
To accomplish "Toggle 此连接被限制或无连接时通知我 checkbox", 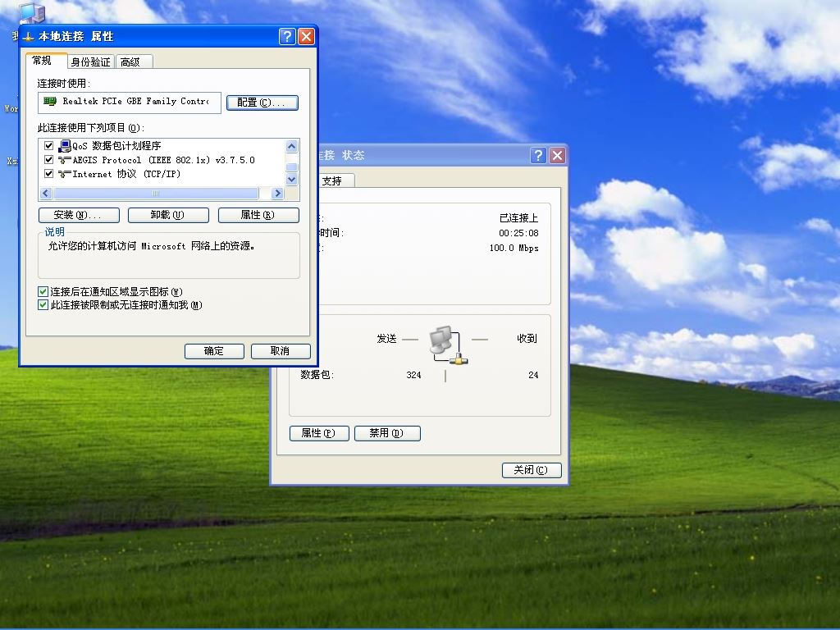I will click(x=43, y=305).
